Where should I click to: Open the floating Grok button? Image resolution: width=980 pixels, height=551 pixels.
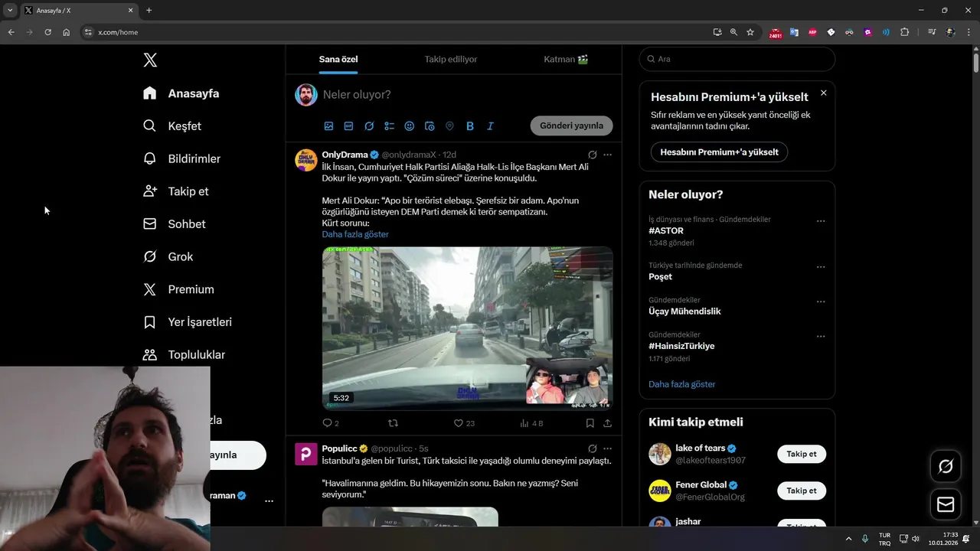coord(946,466)
